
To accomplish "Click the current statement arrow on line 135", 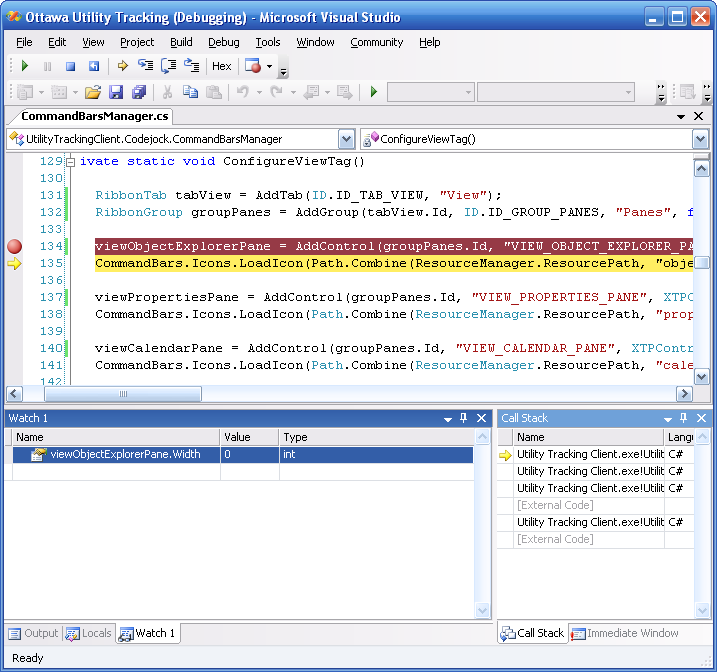I will click(x=14, y=263).
